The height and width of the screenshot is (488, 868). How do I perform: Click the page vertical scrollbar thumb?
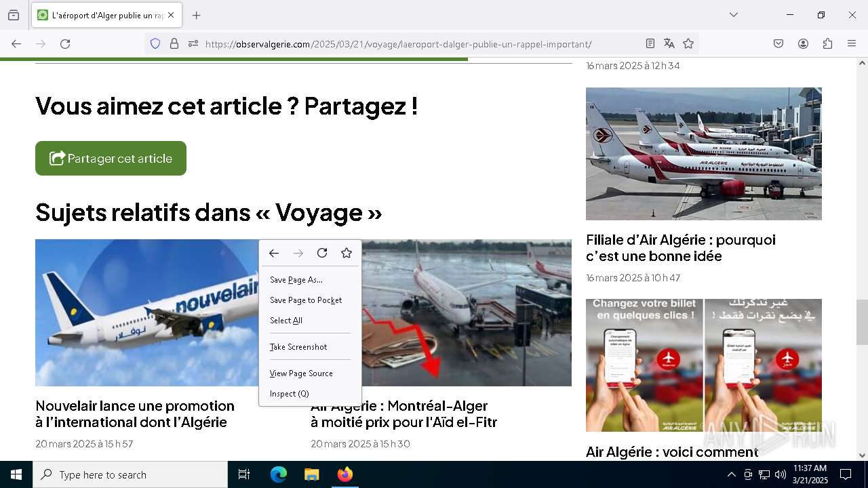[x=862, y=322]
